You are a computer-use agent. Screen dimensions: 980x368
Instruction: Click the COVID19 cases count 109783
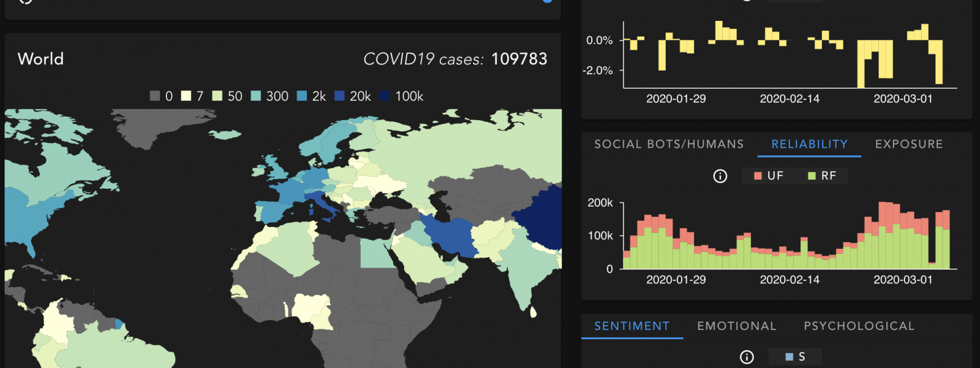[519, 59]
